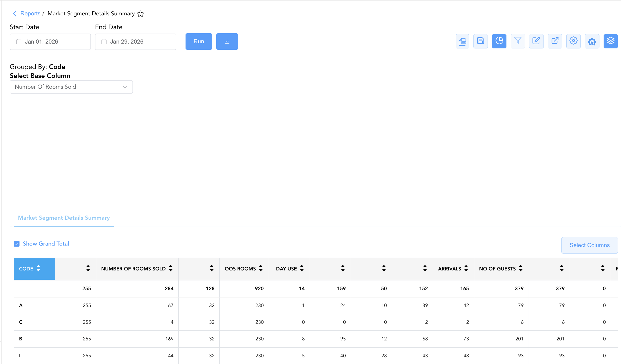The width and height of the screenshot is (621, 364).
Task: Click the grand total value 284
Action: pyautogui.click(x=169, y=289)
